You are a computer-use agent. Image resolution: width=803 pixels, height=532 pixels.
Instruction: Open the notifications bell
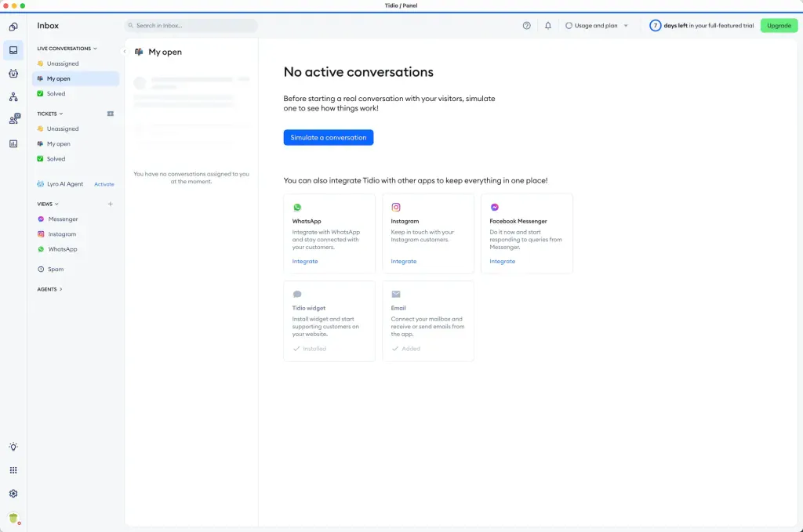coord(548,26)
